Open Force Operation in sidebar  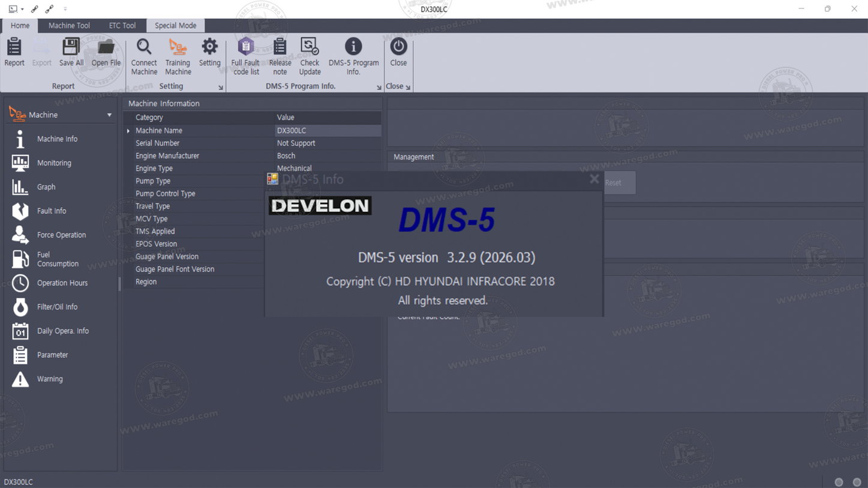[x=61, y=235]
